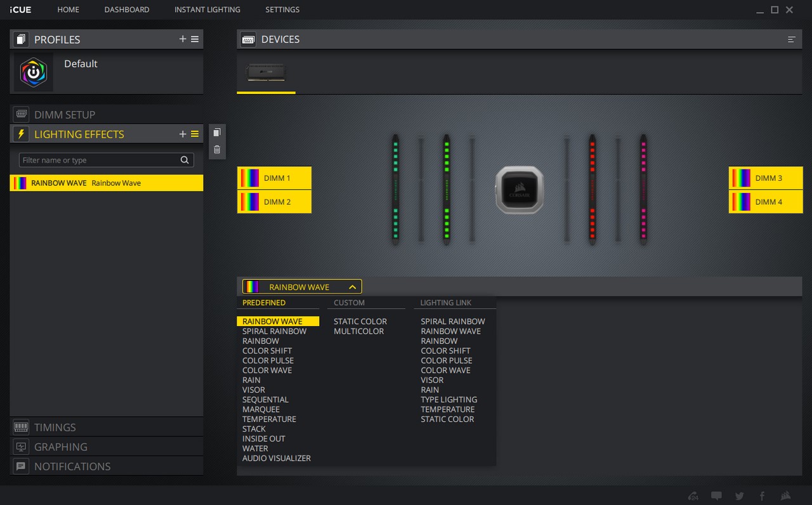Open the Facebook icon in footer
Screen dimensions: 812x505
[x=762, y=496]
